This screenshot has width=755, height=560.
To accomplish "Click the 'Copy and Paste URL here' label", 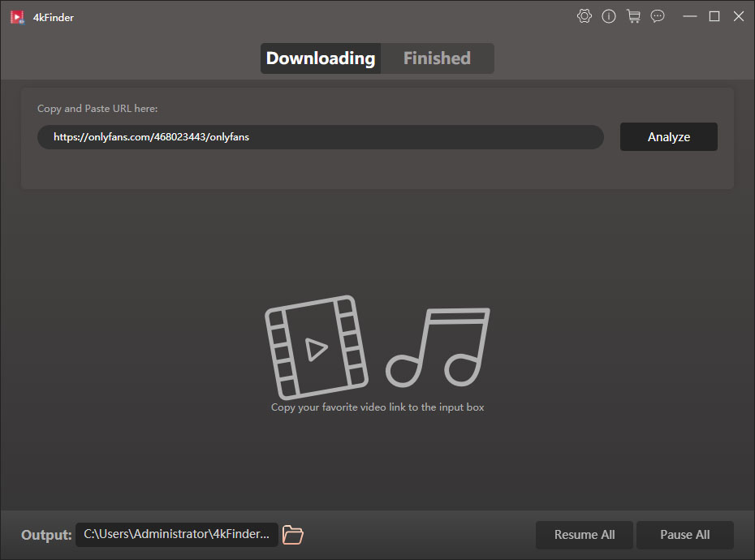I will [97, 109].
